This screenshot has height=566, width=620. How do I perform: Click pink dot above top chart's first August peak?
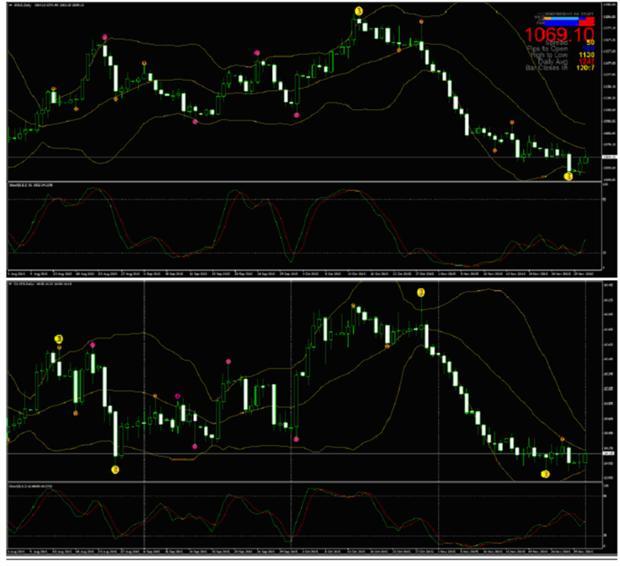coord(105,38)
